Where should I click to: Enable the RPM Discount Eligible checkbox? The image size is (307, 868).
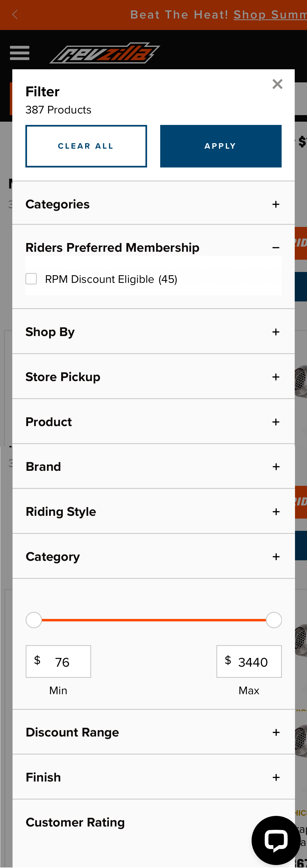click(x=31, y=279)
